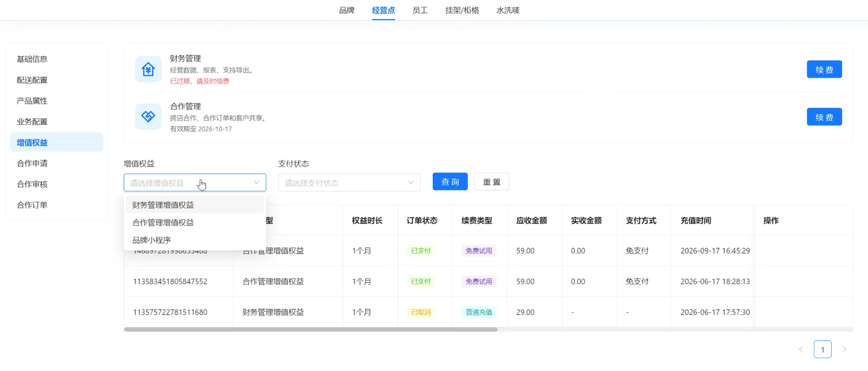This screenshot has width=868, height=371.
Task: Switch to the 员工 top tab
Action: click(x=420, y=10)
